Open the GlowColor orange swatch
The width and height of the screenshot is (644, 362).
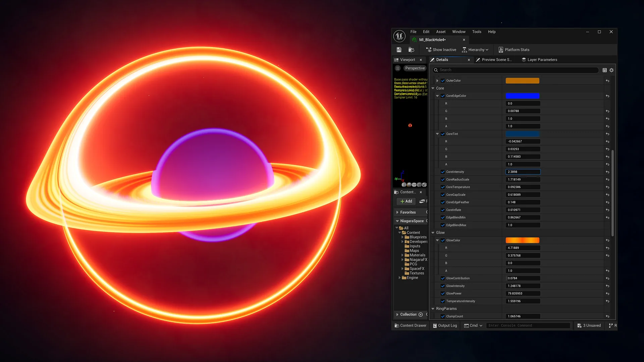[522, 240]
